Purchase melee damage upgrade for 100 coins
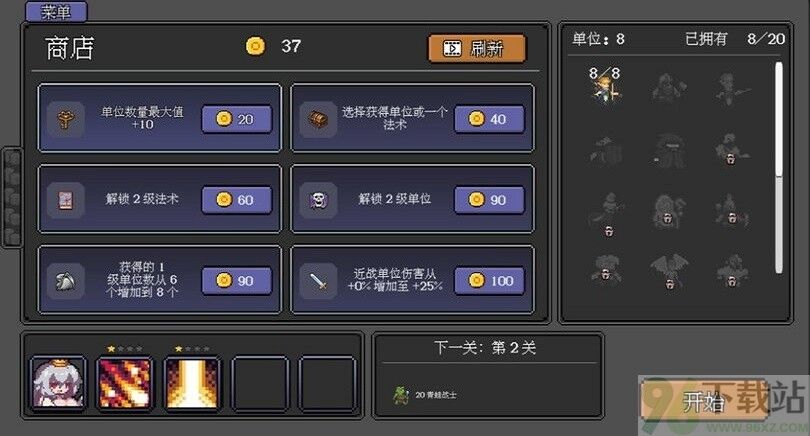This screenshot has height=436, width=810. coord(489,281)
